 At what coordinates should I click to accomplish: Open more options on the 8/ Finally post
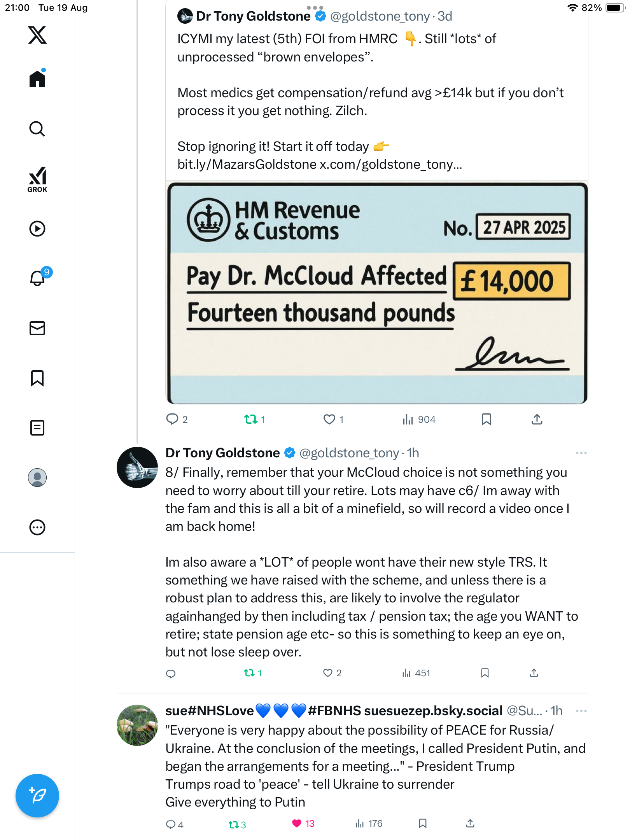[x=581, y=453]
